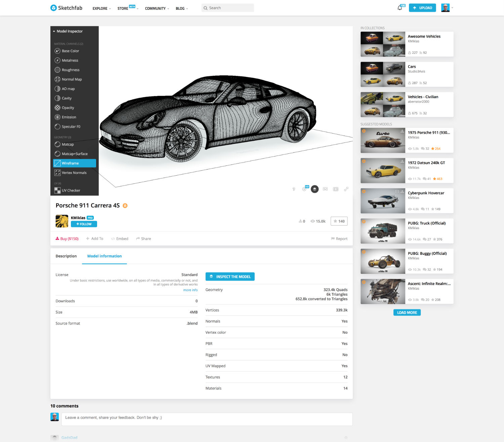Toggle the model inspector layers icon
This screenshot has width=504, height=442.
tap(314, 189)
